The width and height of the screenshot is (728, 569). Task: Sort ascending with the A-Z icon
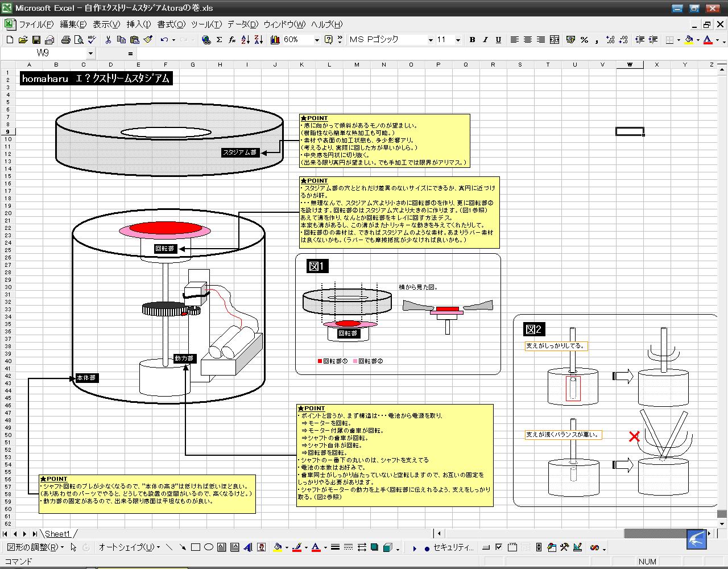coord(246,40)
